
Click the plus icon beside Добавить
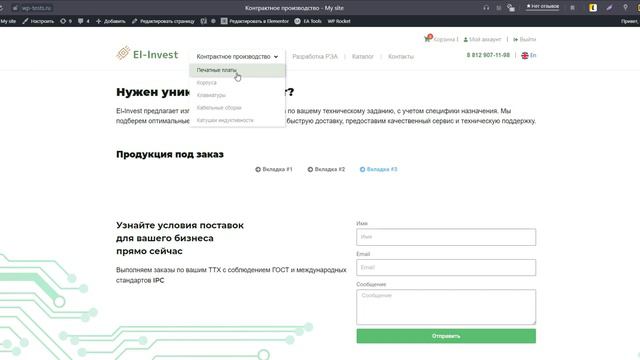pyautogui.click(x=98, y=21)
